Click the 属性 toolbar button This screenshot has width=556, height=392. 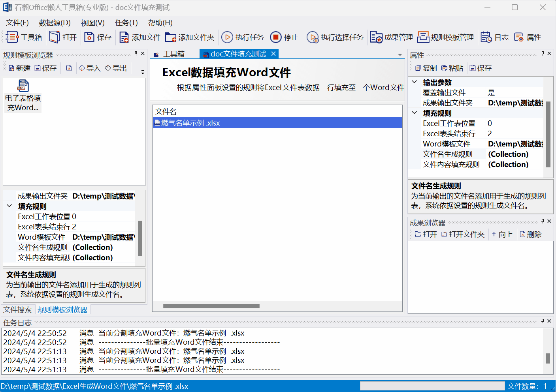tap(528, 37)
